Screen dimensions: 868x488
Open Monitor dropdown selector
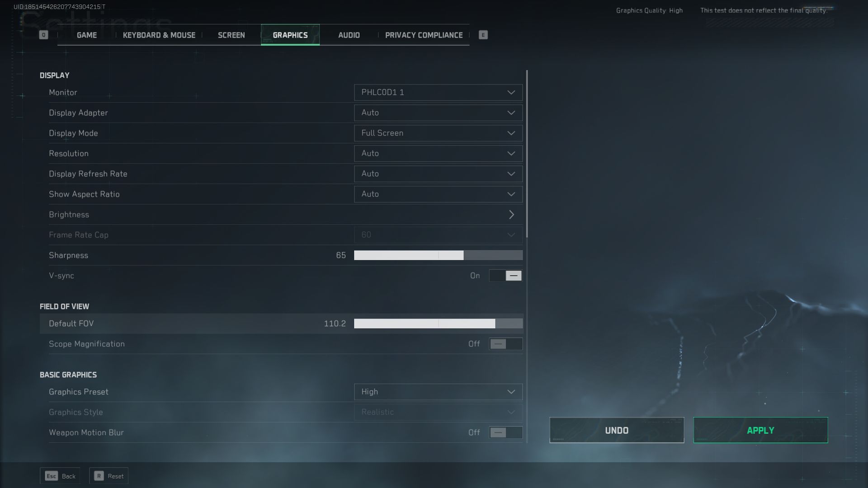tap(438, 92)
